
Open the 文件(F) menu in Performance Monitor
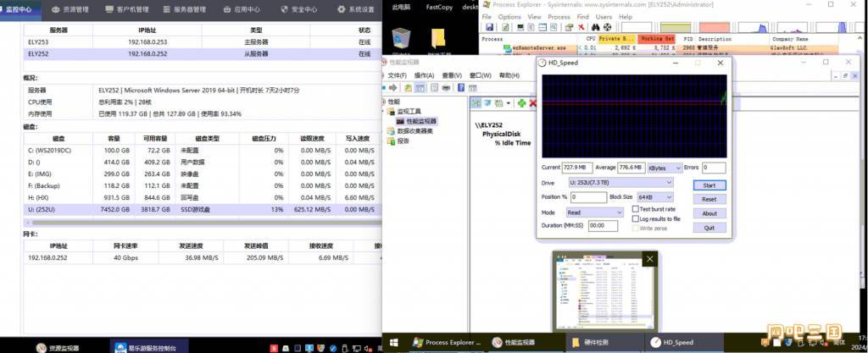(x=397, y=75)
